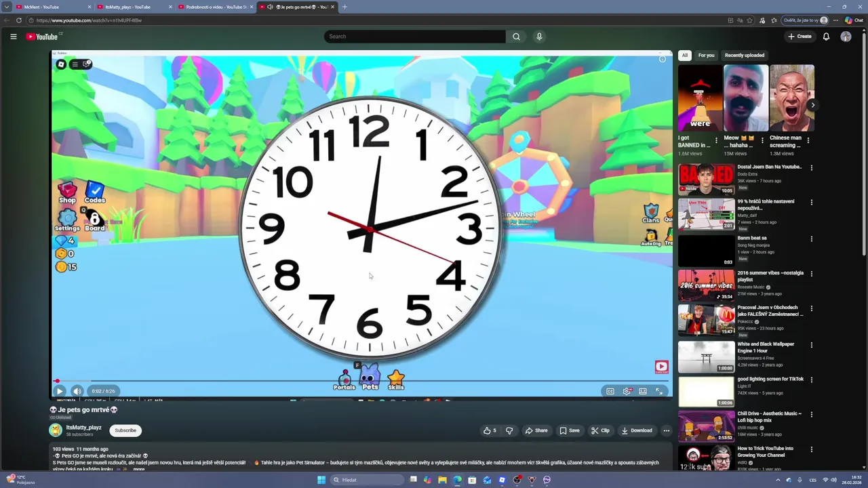Open options for 'Chill Drive' video

pos(812,414)
